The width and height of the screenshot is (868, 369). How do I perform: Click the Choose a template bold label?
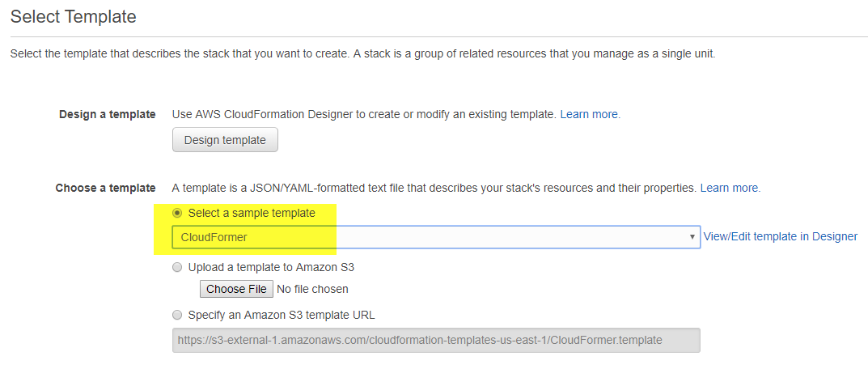point(106,188)
